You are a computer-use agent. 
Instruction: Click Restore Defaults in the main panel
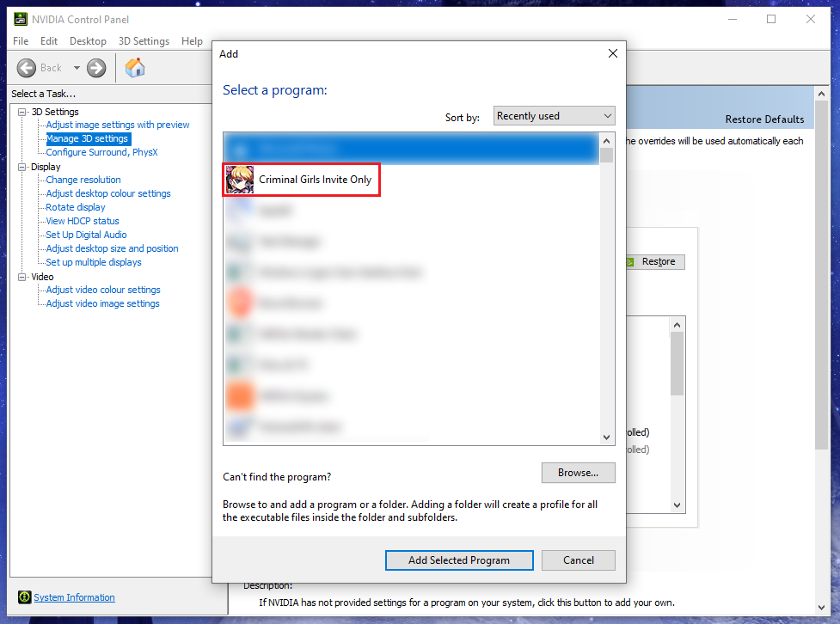pos(764,119)
